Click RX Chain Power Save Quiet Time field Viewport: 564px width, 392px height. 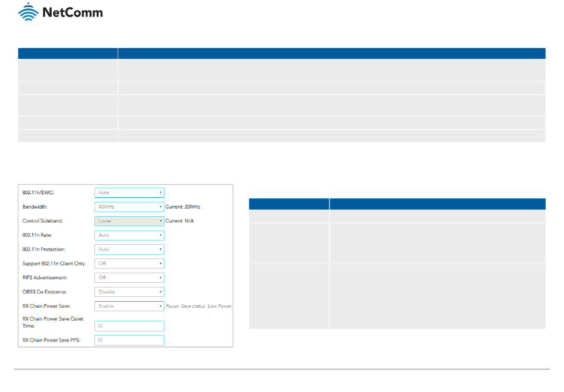click(x=129, y=326)
